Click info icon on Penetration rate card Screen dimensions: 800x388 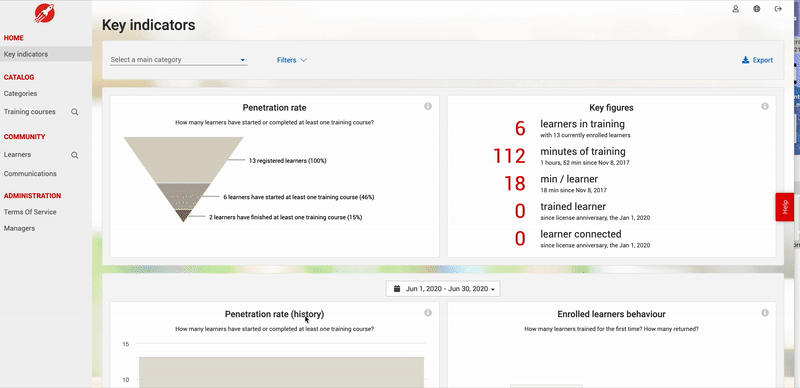click(428, 106)
